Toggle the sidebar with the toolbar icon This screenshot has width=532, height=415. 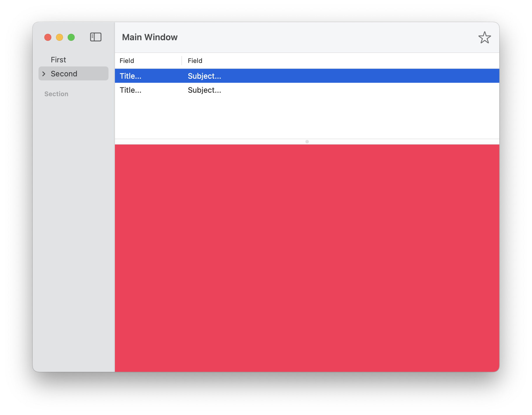tap(96, 37)
